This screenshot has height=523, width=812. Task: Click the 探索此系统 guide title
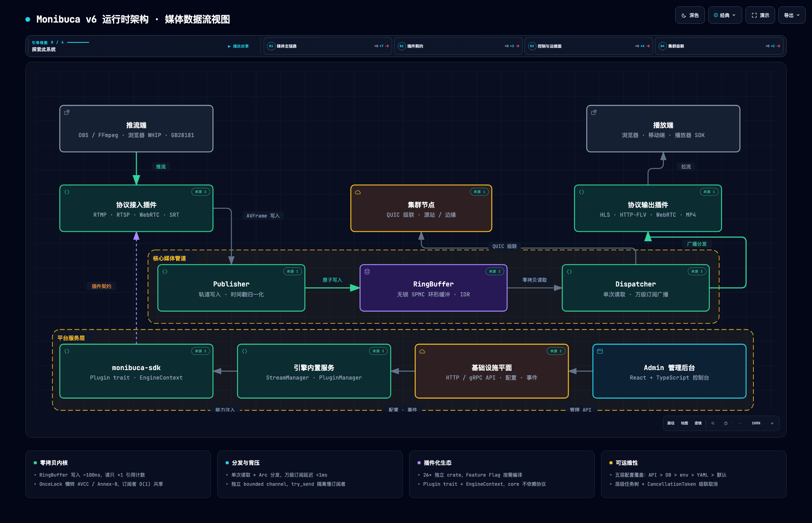(44, 50)
